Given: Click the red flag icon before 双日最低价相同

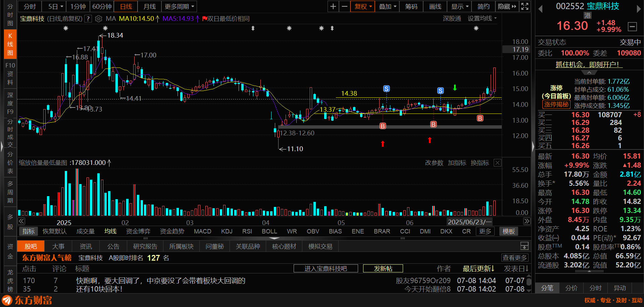Looking at the screenshot, I should 204,19.
